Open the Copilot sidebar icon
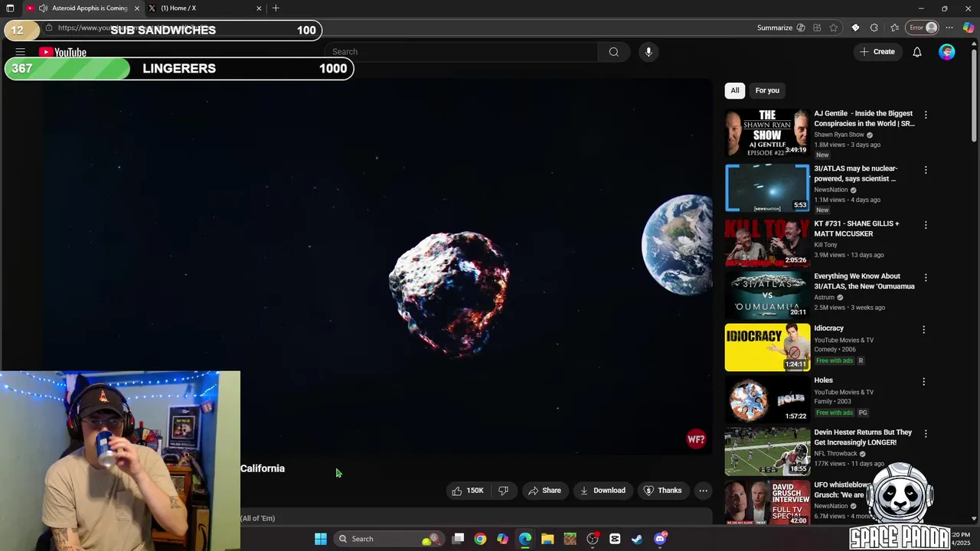 coord(969,28)
